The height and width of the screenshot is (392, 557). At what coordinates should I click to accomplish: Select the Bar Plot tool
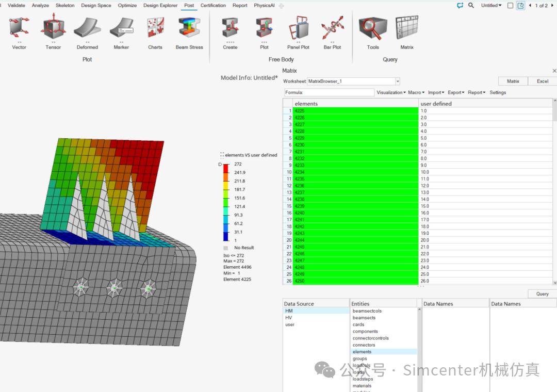click(x=332, y=29)
